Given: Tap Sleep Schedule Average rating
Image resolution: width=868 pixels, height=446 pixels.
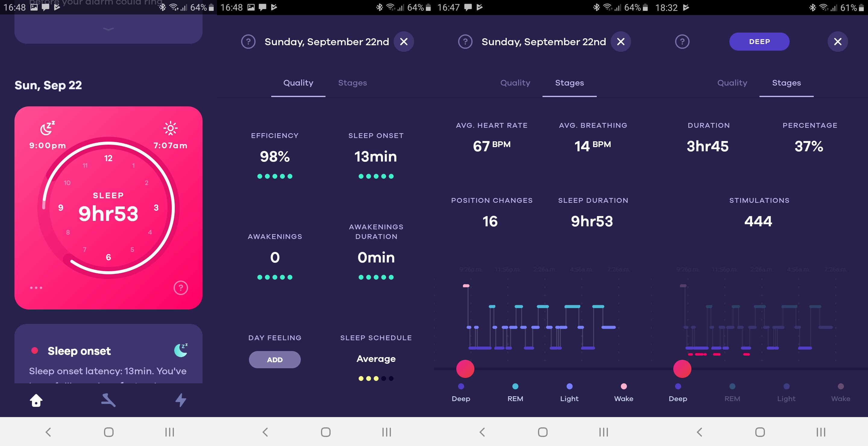Looking at the screenshot, I should pyautogui.click(x=376, y=359).
